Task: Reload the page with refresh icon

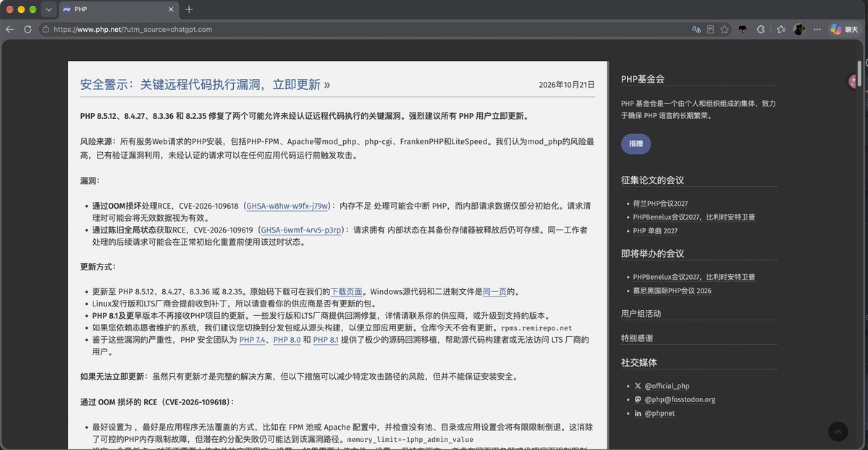Action: tap(27, 30)
